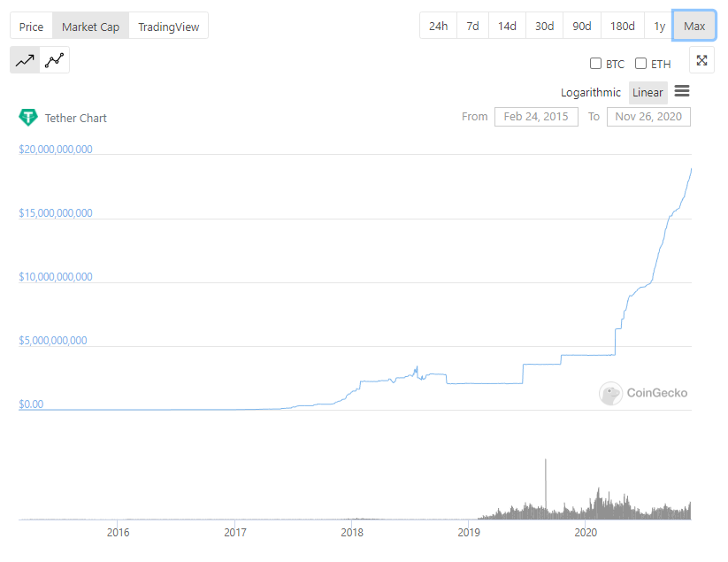Screen dimensions: 728x562
Task: Switch to the Price tab
Action: coord(31,26)
